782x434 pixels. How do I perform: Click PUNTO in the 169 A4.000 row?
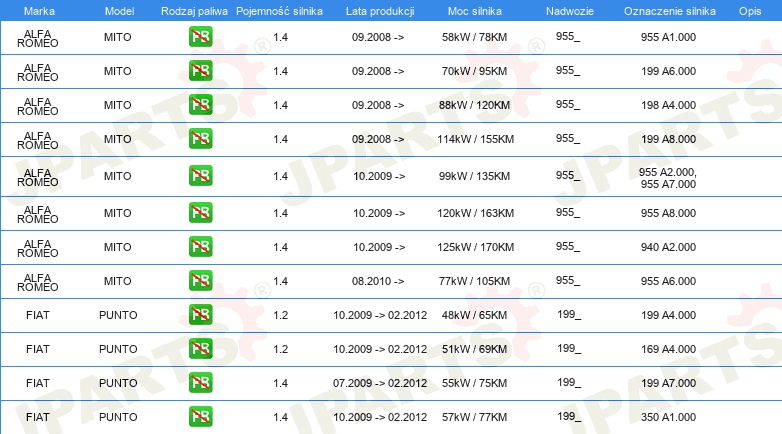coord(118,349)
